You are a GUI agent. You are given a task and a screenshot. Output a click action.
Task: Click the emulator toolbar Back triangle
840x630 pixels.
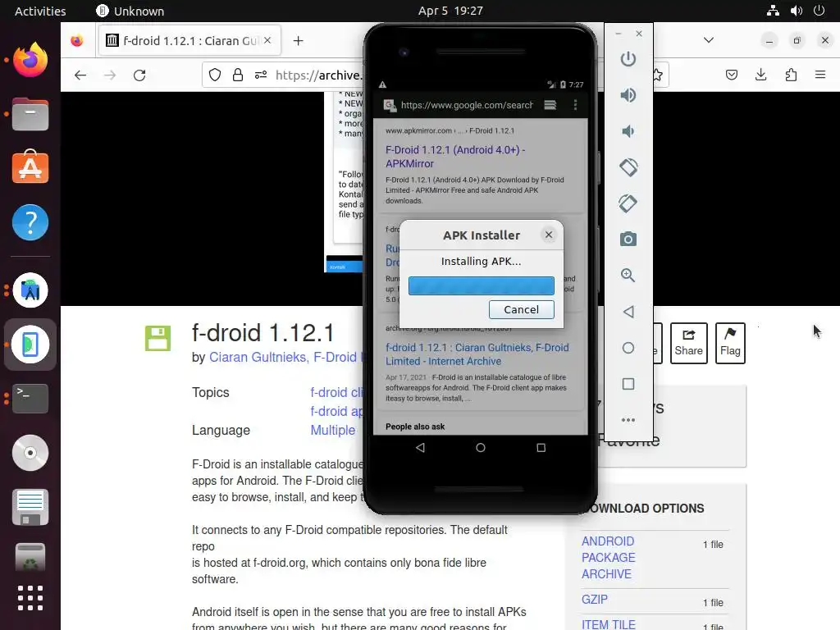coord(628,312)
